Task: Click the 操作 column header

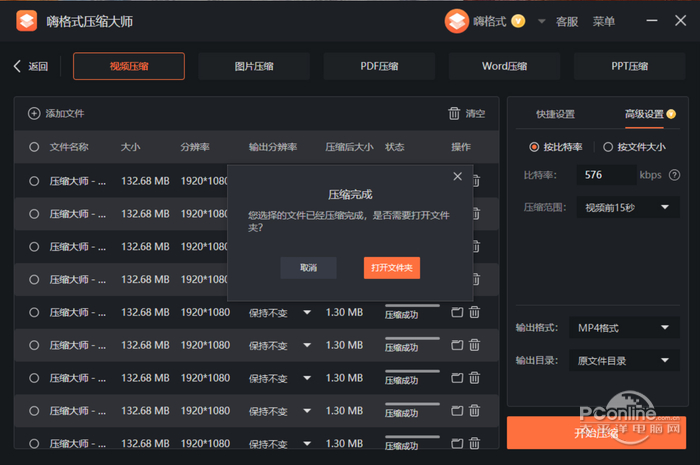Action: coord(461,147)
